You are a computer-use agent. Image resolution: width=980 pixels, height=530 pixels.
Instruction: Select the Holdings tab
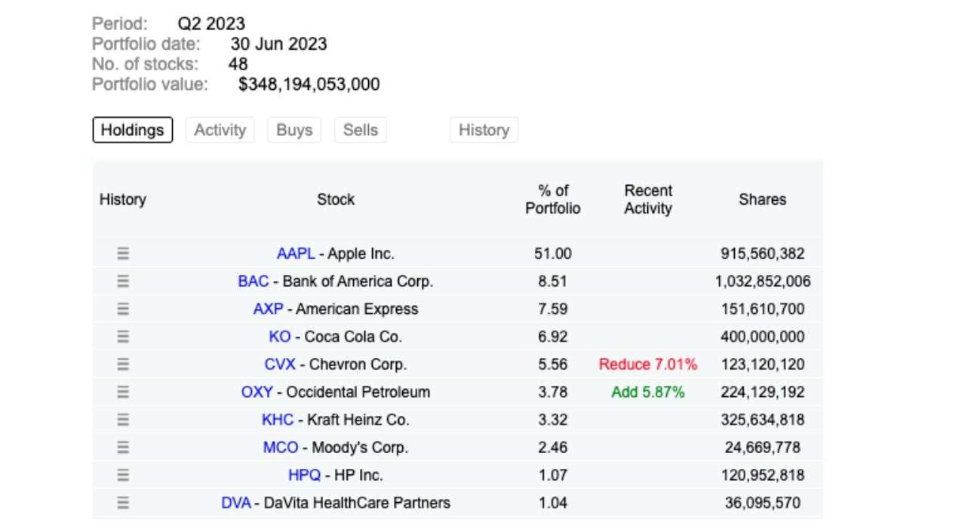tap(133, 130)
